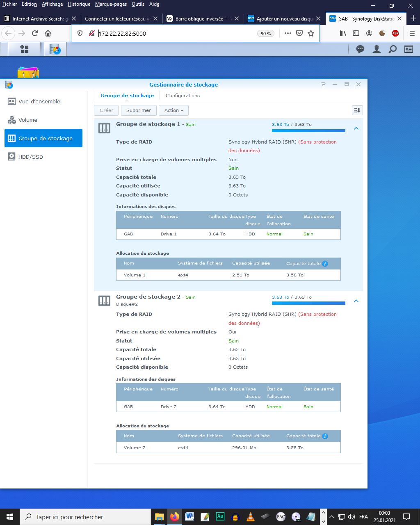Click the DSM notifications speech bubble icon
The height and width of the screenshot is (525, 420).
click(360, 49)
